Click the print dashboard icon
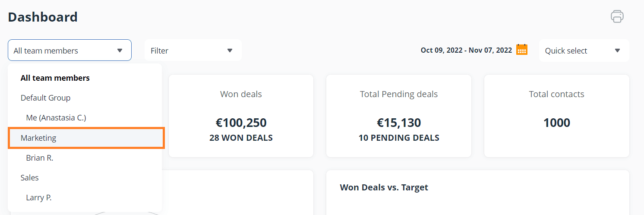The height and width of the screenshot is (215, 644). click(617, 16)
